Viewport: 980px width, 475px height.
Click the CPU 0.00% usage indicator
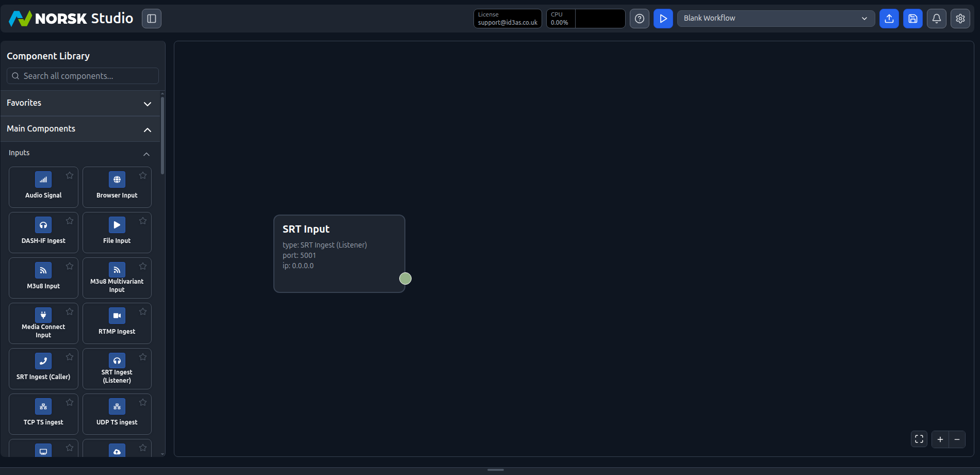[586, 19]
